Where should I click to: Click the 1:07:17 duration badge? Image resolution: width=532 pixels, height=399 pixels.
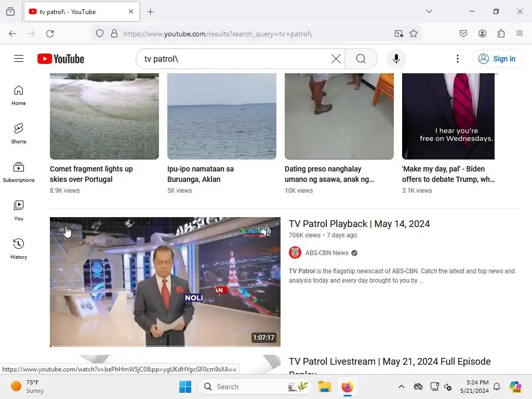(x=263, y=338)
